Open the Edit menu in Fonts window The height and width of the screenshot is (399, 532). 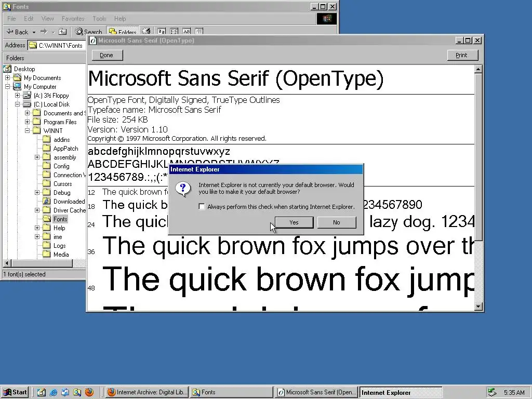point(29,19)
